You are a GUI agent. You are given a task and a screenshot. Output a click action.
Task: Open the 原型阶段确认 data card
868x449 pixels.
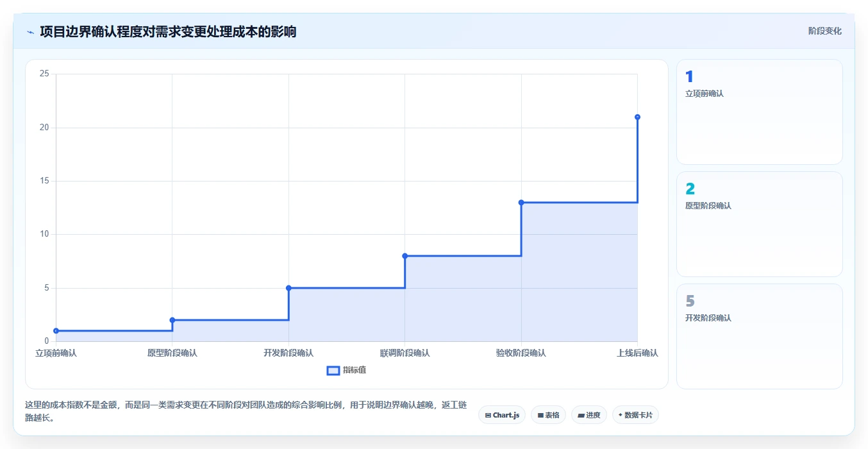click(x=759, y=224)
